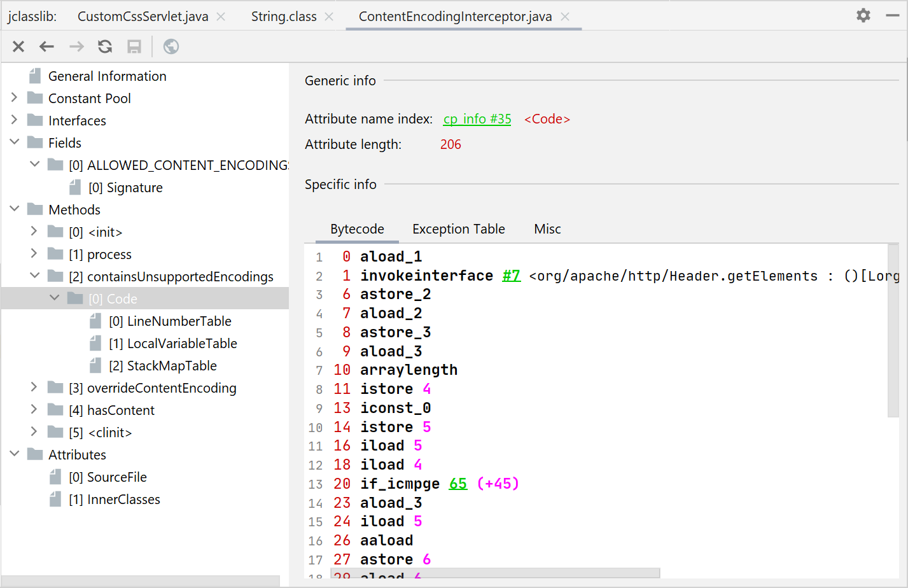Close the CustomCssServlet.java tab
The width and height of the screenshot is (908, 588).
(x=221, y=17)
